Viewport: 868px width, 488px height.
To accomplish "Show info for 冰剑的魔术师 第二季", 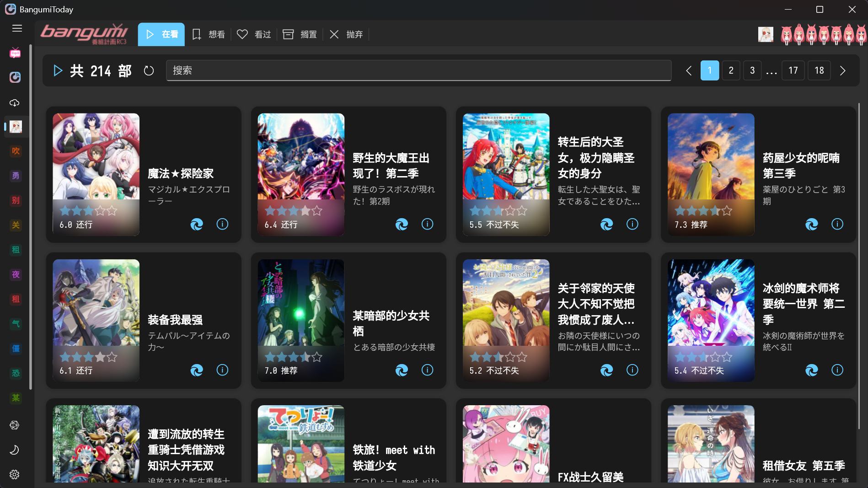I will (837, 370).
